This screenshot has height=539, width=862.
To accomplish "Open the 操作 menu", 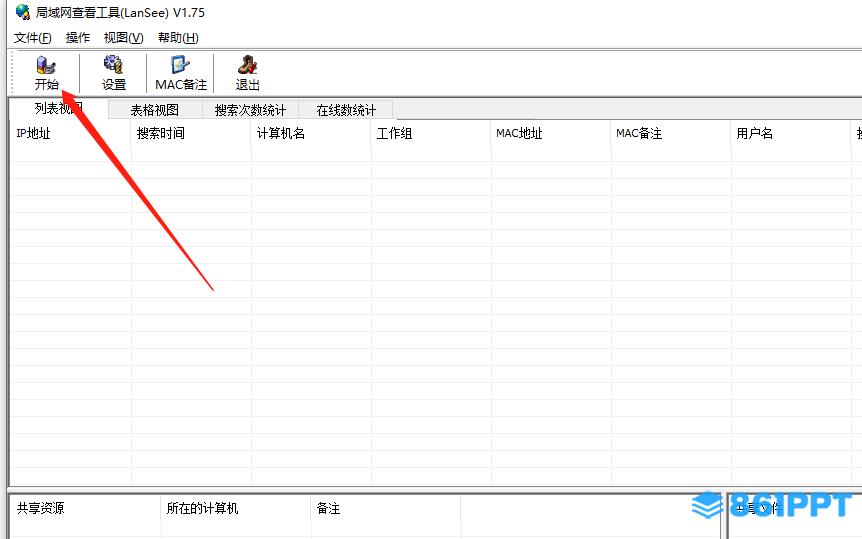I will click(x=78, y=37).
